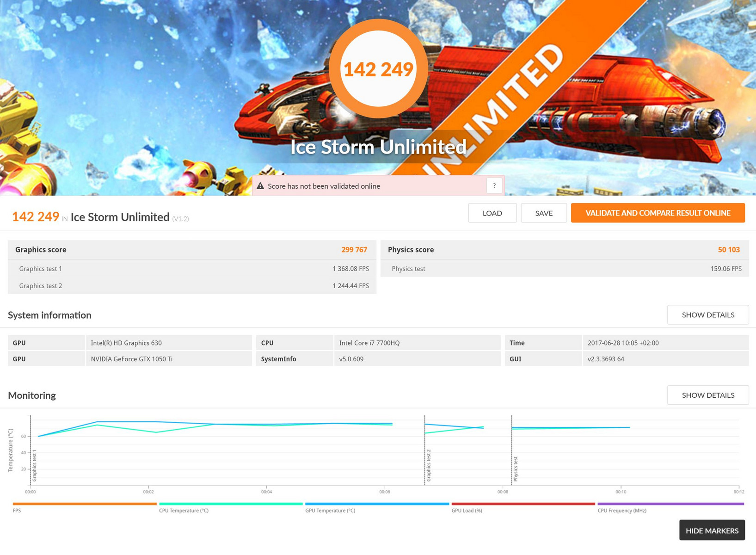
Task: Click the 159.06 FPS physics result
Action: (x=726, y=269)
